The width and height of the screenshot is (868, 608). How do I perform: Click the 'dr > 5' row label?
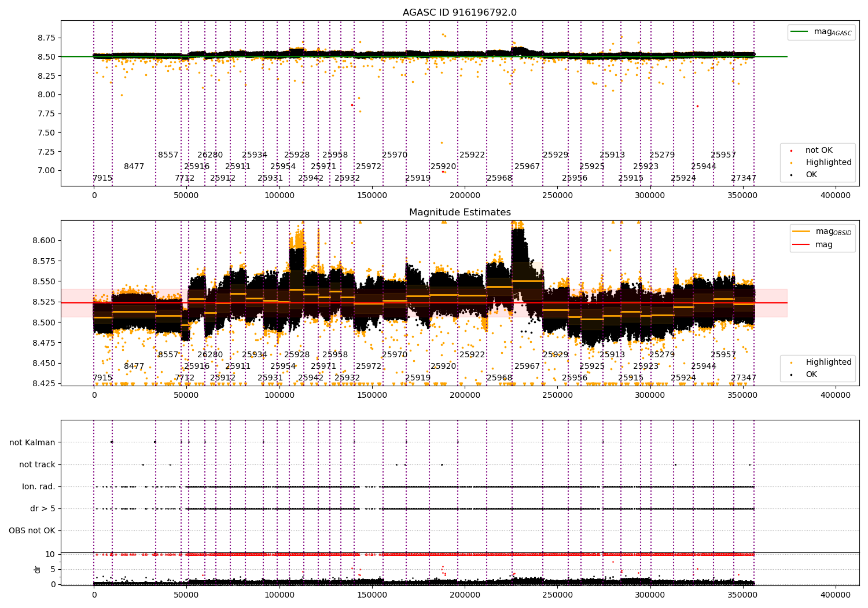[x=43, y=508]
